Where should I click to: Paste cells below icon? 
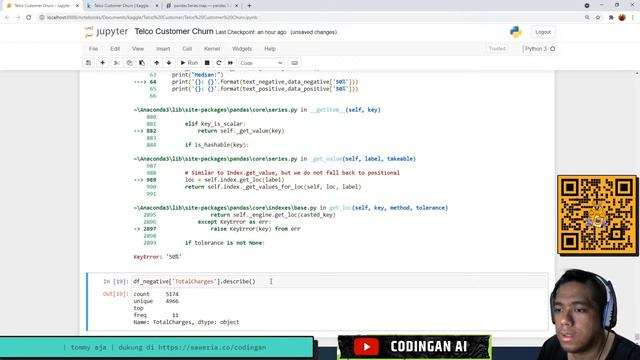click(142, 63)
